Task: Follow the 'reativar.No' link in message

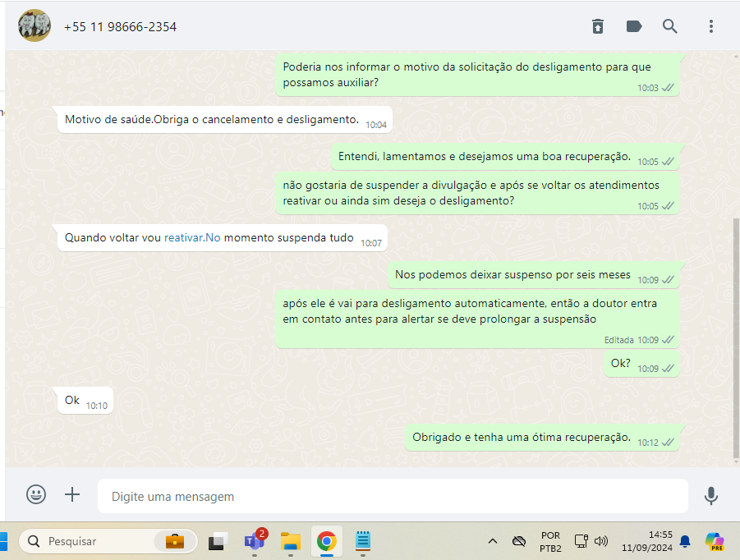Action: point(192,237)
